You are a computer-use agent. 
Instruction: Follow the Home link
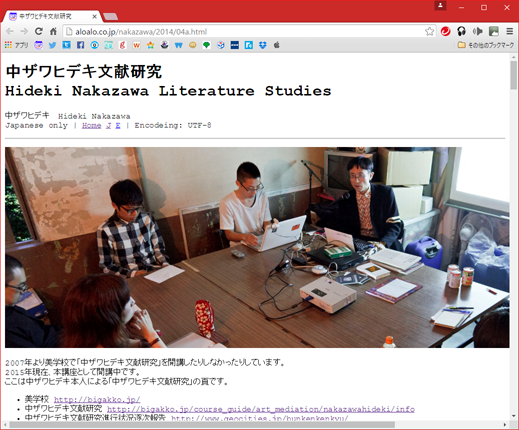click(x=91, y=125)
